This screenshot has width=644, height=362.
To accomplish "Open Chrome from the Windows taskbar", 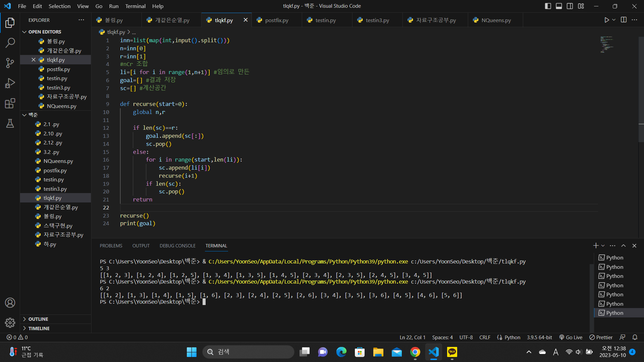I will pos(415,352).
